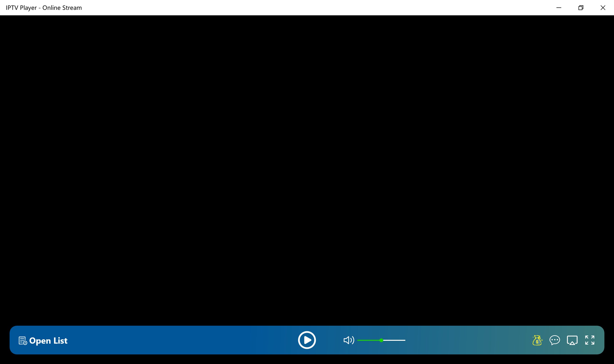This screenshot has width=614, height=364.
Task: Close the IPTV Player window
Action: [x=603, y=8]
